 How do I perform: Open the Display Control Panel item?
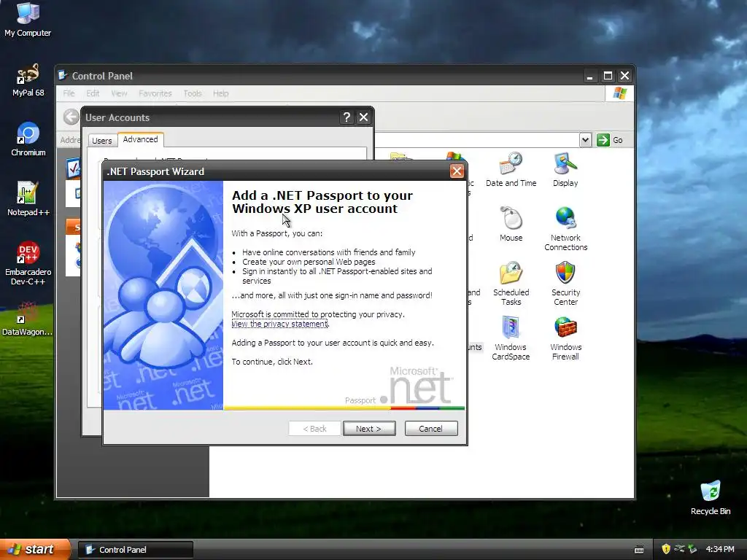tap(565, 169)
